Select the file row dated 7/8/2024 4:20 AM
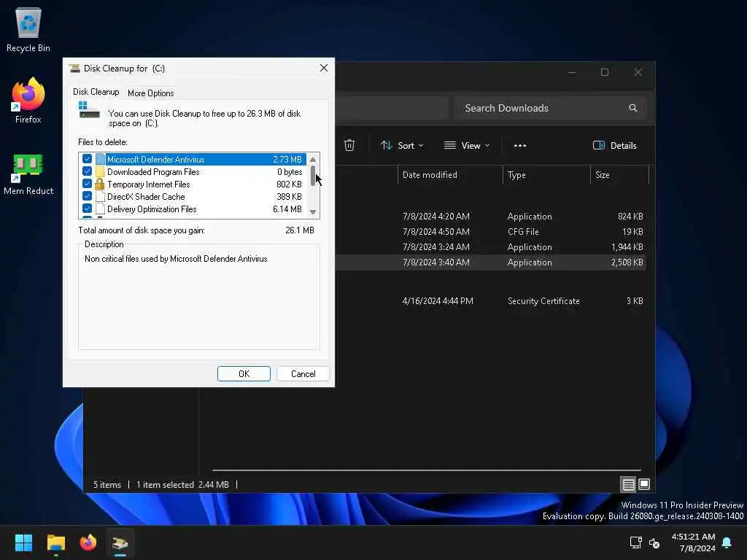 coord(491,216)
